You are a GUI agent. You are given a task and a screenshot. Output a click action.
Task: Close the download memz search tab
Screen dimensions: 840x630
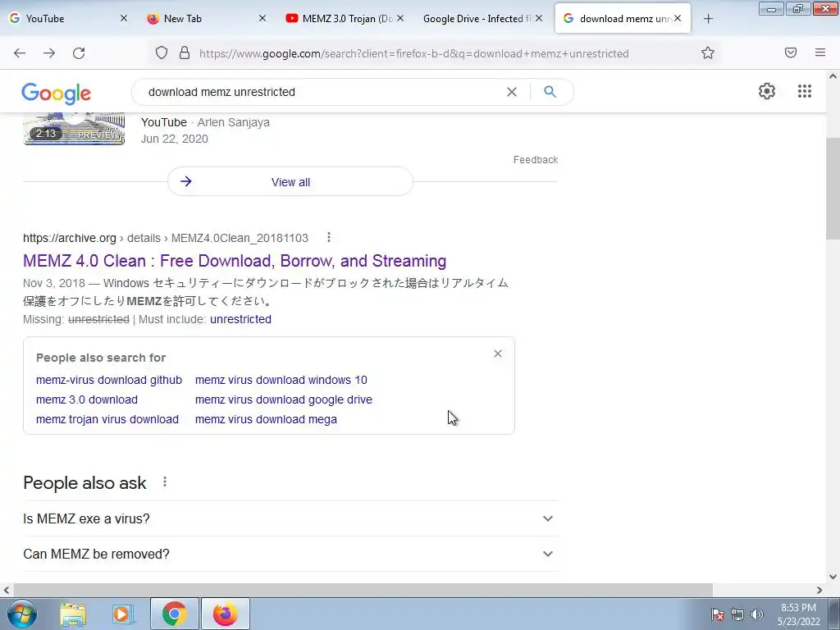coord(678,19)
